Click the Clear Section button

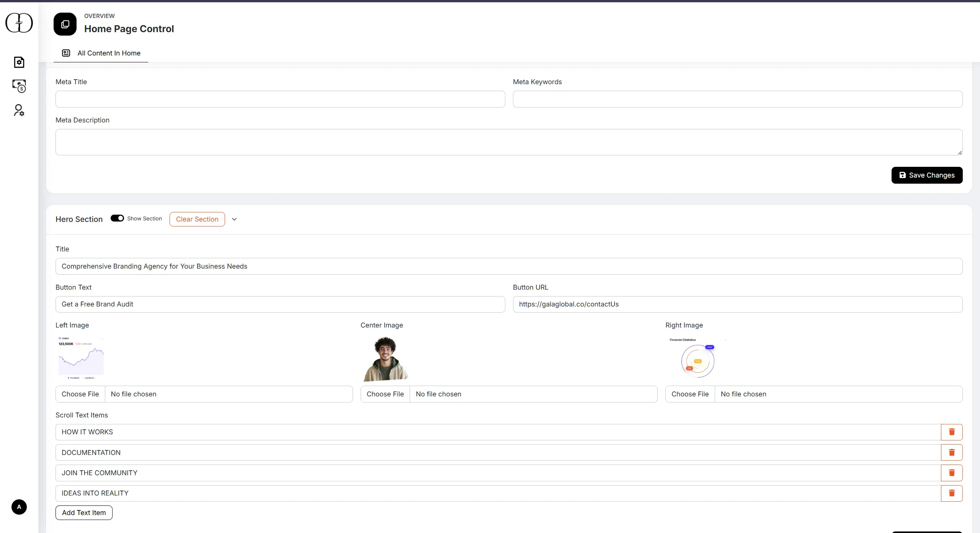pyautogui.click(x=197, y=219)
